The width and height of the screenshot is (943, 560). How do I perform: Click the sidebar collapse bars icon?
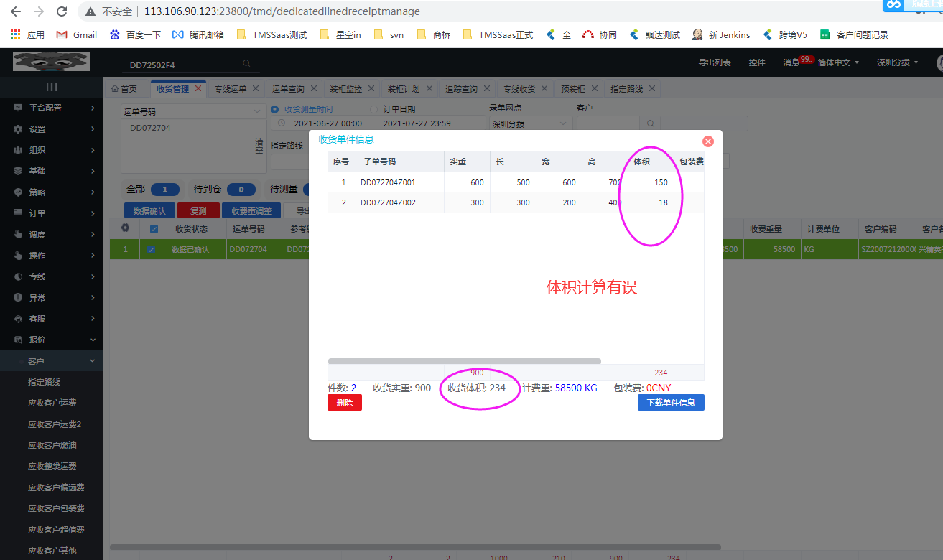pyautogui.click(x=52, y=87)
